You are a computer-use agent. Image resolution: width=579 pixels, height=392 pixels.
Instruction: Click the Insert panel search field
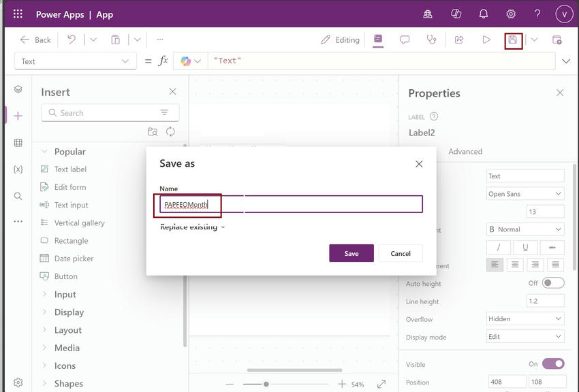(x=110, y=112)
